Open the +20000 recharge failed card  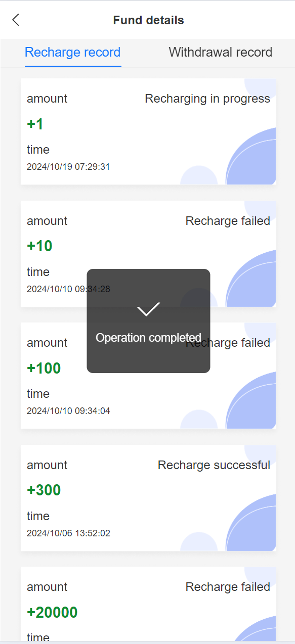click(x=148, y=604)
